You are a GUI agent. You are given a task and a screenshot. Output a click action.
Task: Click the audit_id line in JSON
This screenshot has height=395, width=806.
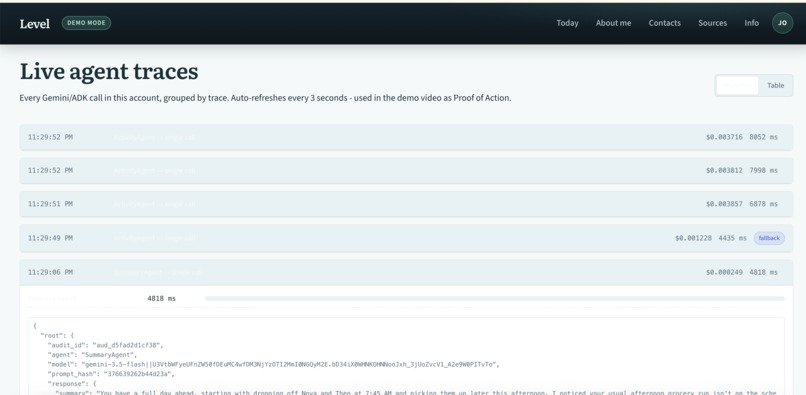(x=105, y=345)
